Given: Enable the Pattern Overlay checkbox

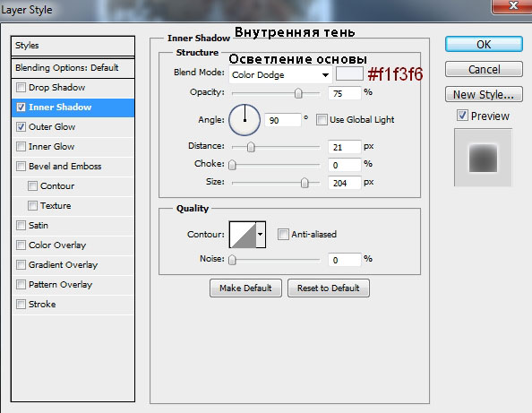Looking at the screenshot, I should pyautogui.click(x=21, y=284).
